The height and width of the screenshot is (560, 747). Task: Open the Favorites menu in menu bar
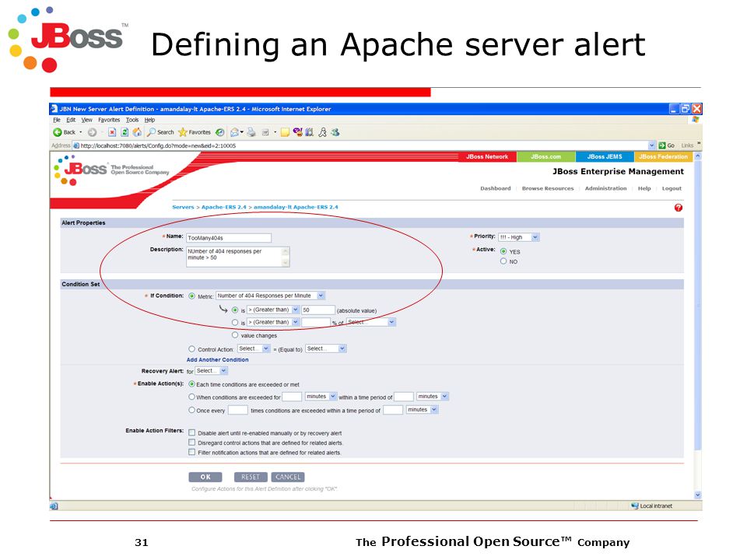coord(109,120)
